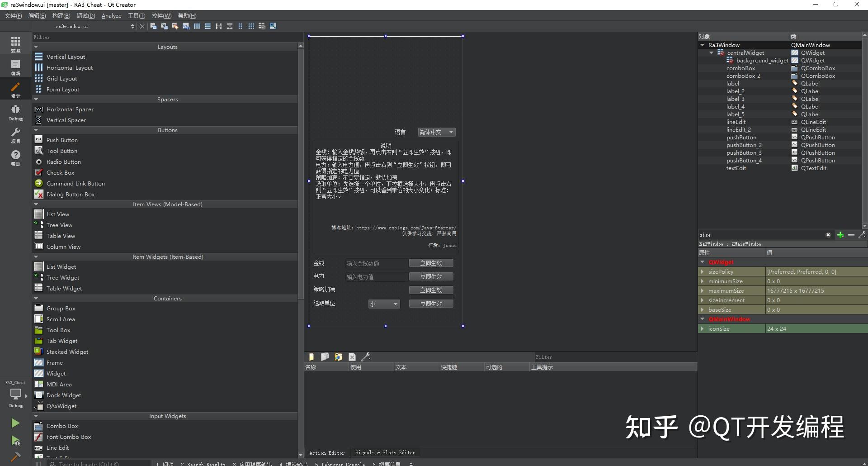Collapse the Layouts section in widget box
Screen dimensions: 868x466
[36, 46]
